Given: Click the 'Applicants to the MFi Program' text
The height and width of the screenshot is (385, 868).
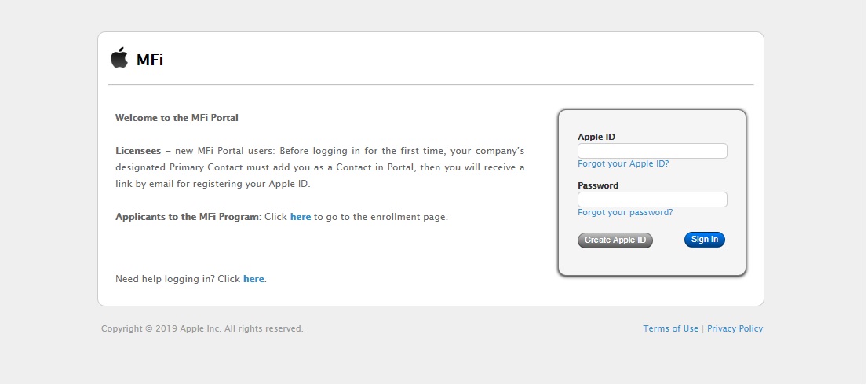Looking at the screenshot, I should point(188,217).
